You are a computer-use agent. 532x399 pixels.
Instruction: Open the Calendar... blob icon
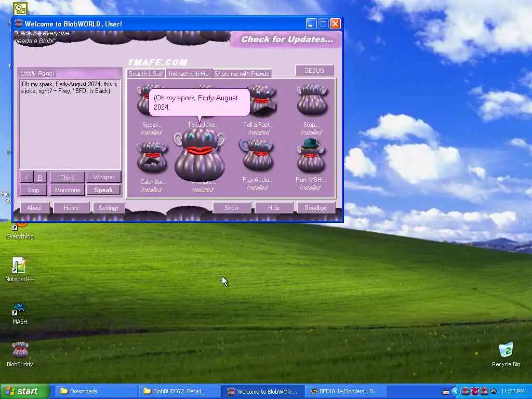pos(152,158)
